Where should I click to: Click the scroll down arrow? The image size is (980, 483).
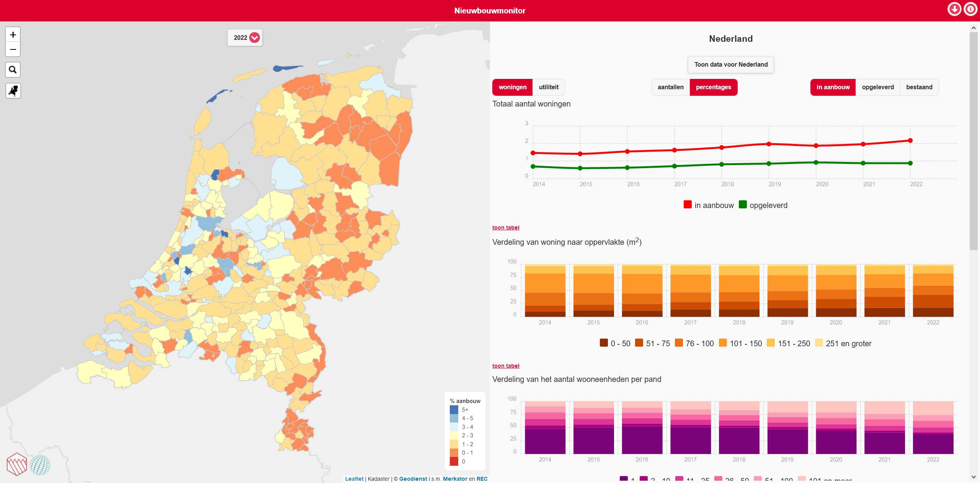click(x=973, y=477)
